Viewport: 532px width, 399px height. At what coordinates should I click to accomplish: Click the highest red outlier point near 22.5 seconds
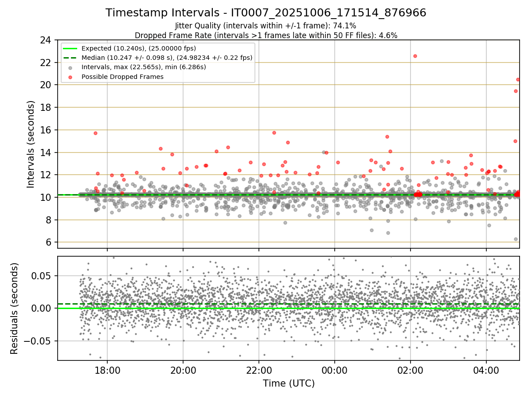(415, 56)
